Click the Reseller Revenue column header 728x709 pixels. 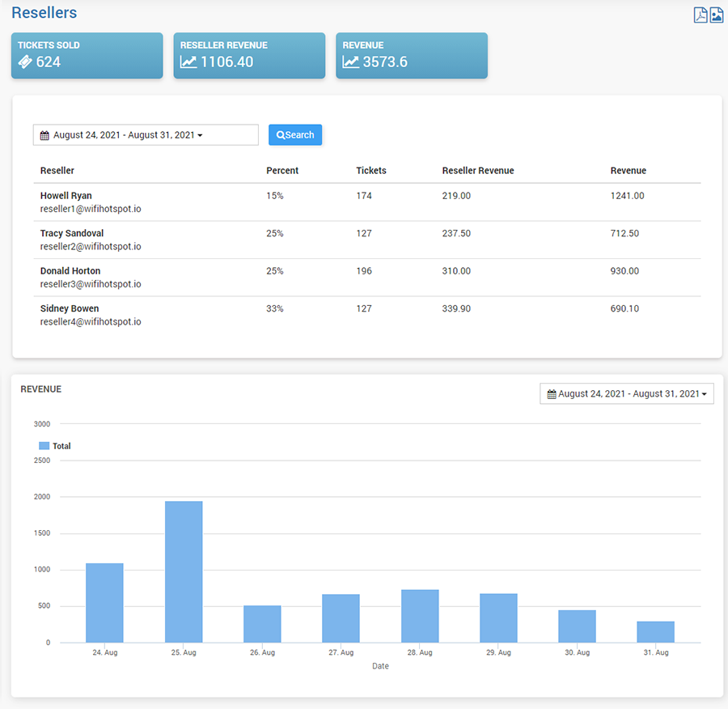click(478, 171)
